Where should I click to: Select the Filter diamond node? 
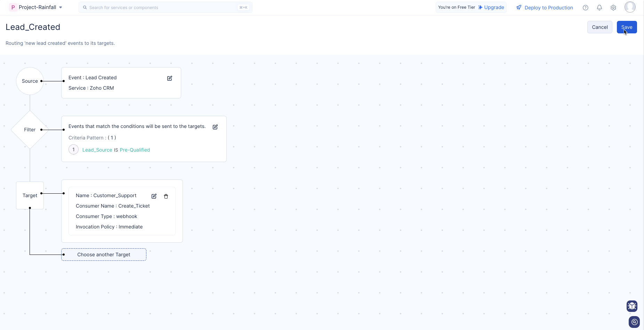click(x=30, y=130)
